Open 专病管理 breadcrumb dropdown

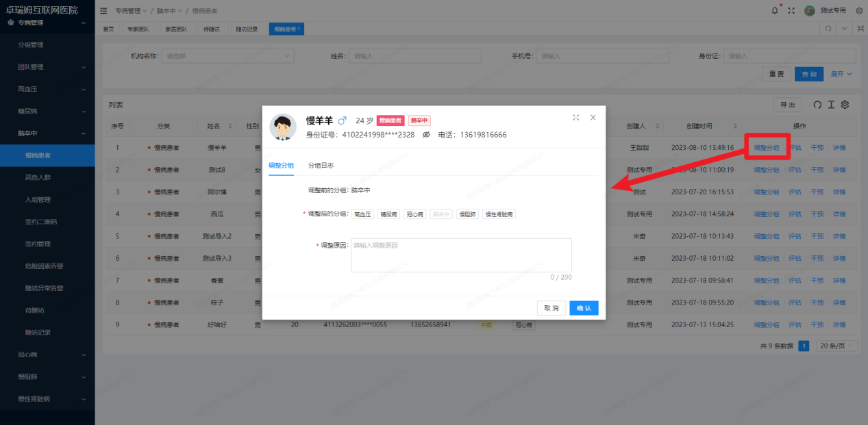131,11
